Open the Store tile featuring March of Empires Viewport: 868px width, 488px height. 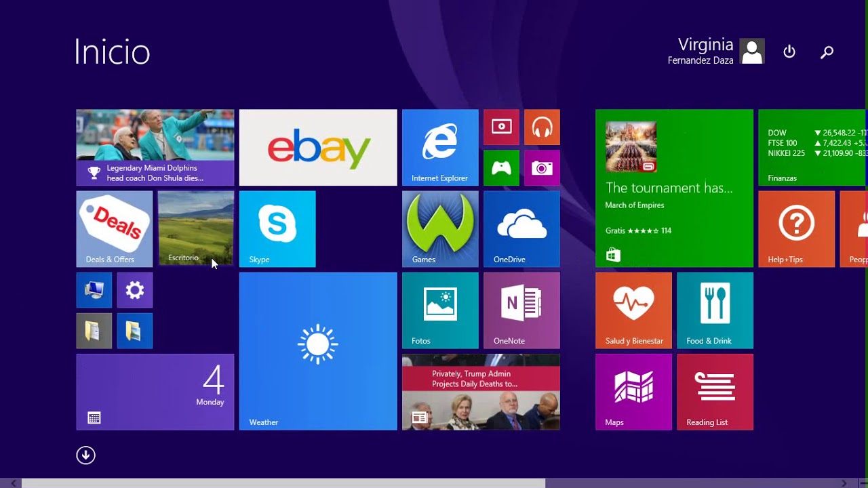click(x=675, y=188)
